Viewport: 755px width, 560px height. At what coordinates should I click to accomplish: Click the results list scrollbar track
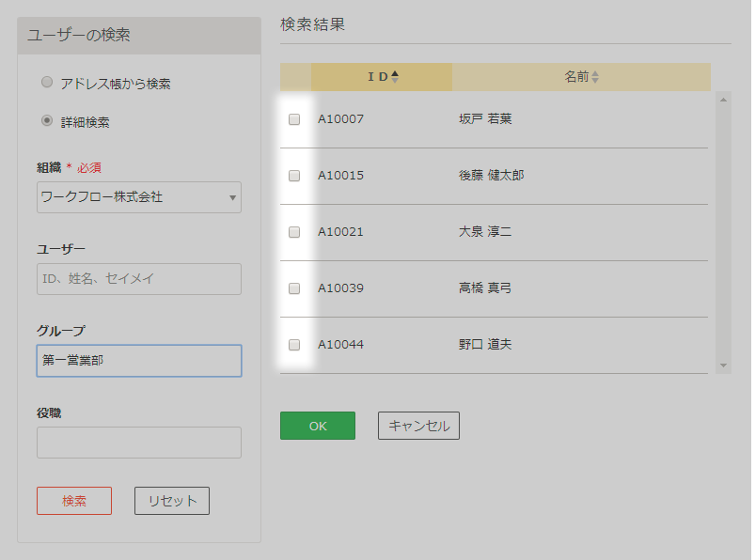[723, 232]
